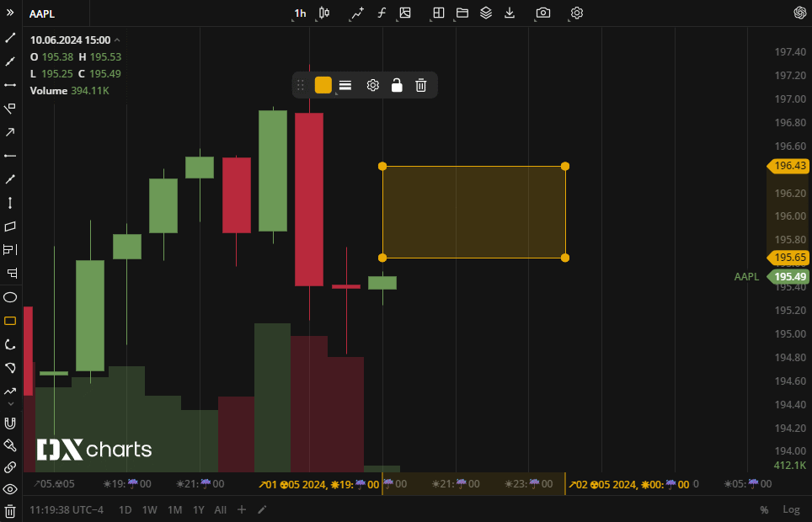Click the 10.06.2024 15:00 legend date
This screenshot has height=522, width=812.
coord(70,40)
